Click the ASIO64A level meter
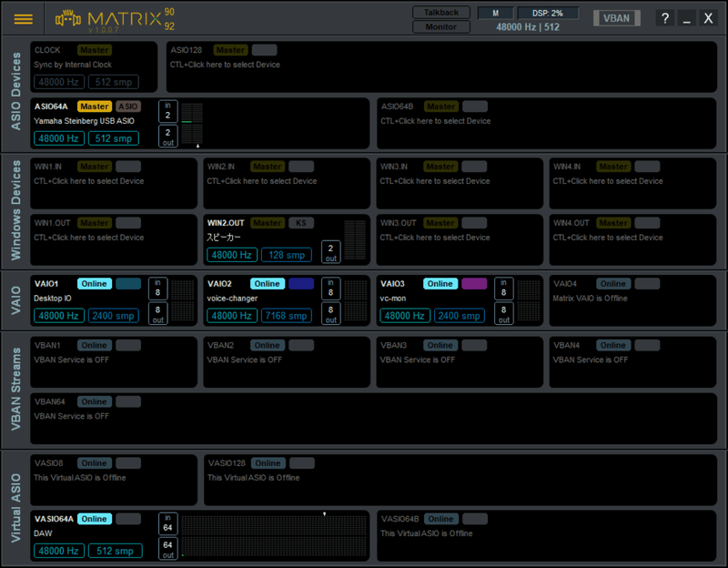Image resolution: width=728 pixels, height=568 pixels. [x=192, y=124]
